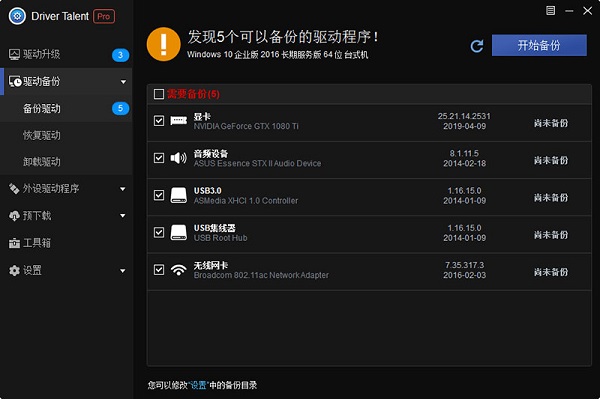This screenshot has width=600, height=399.
Task: Click Broadcom 802.11ac Network Adapter text
Action: click(x=261, y=275)
